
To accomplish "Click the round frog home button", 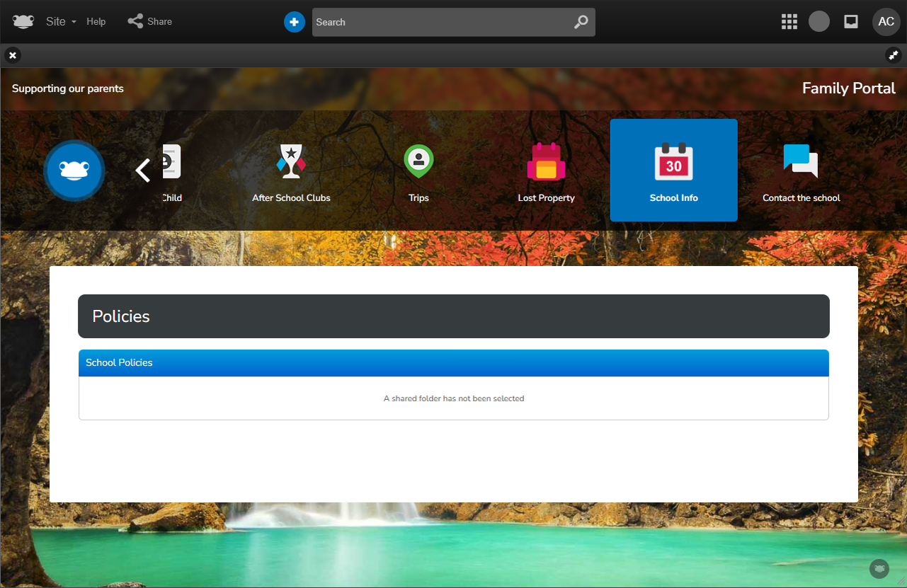I will click(x=74, y=171).
